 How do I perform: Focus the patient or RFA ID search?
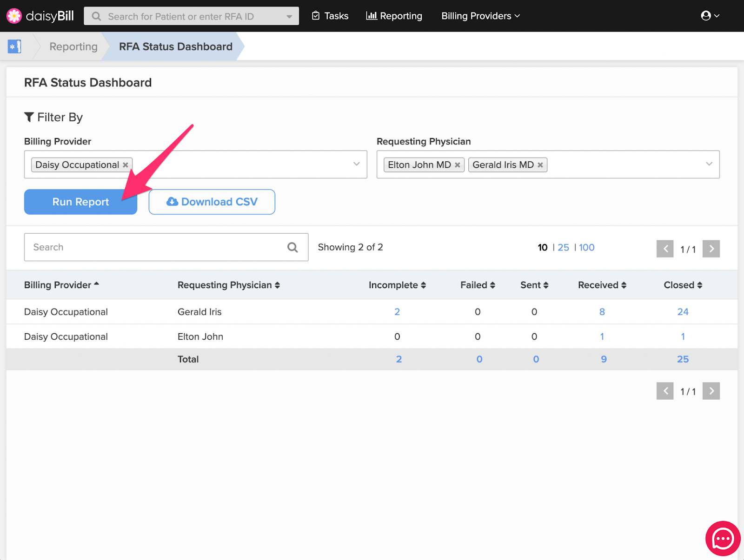[191, 16]
